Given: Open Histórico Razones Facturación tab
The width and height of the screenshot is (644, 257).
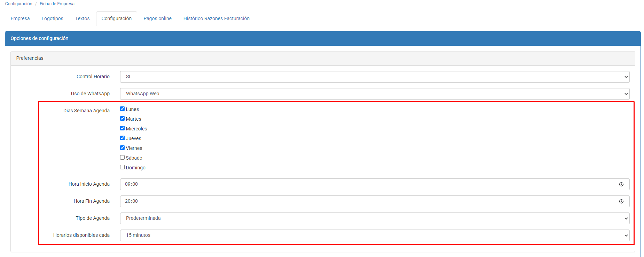Looking at the screenshot, I should (216, 18).
